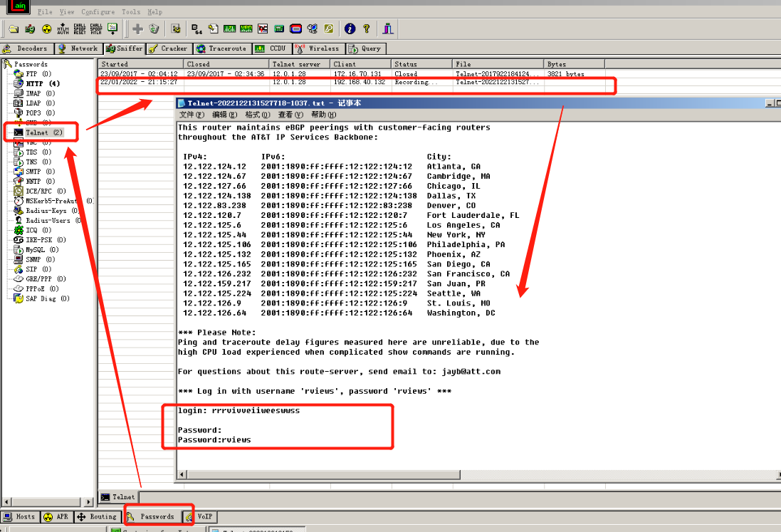
Task: Open the RSA SecurID token calculator icon
Action: point(296,29)
